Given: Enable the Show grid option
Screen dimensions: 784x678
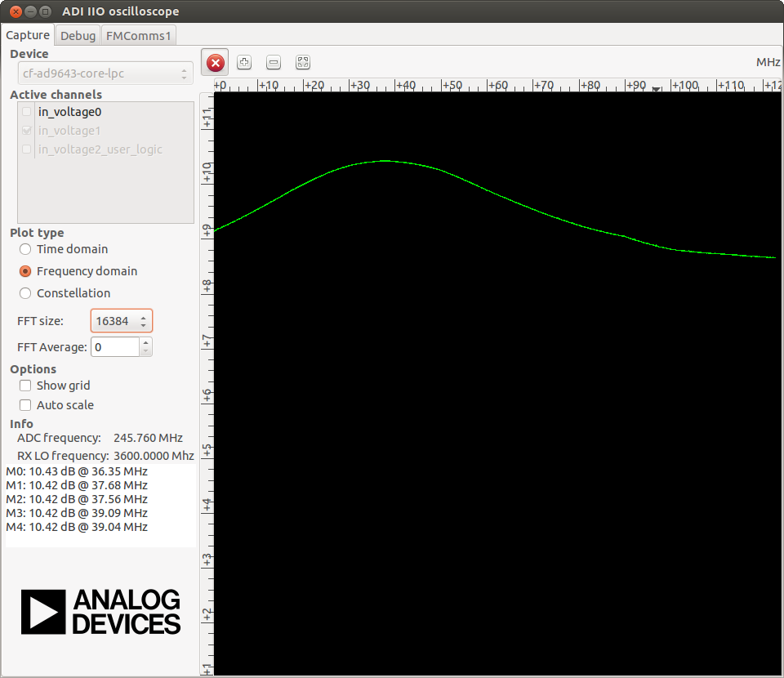Looking at the screenshot, I should [25, 386].
